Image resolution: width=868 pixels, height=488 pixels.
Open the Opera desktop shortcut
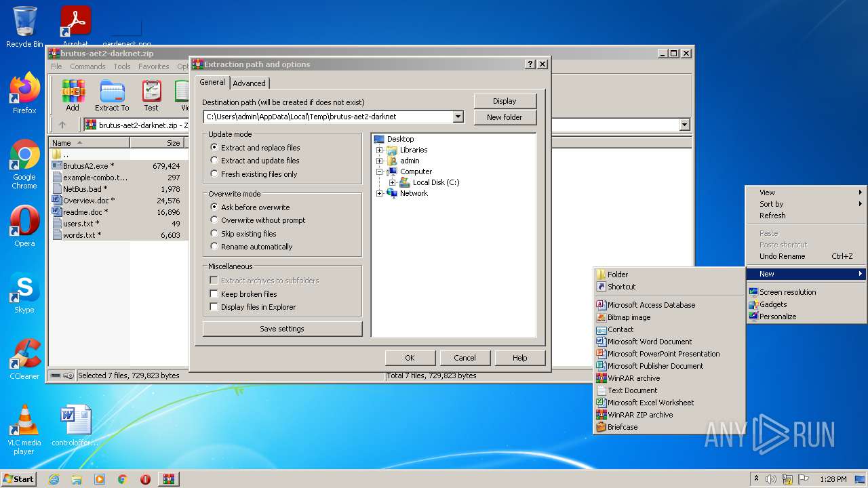tap(24, 226)
